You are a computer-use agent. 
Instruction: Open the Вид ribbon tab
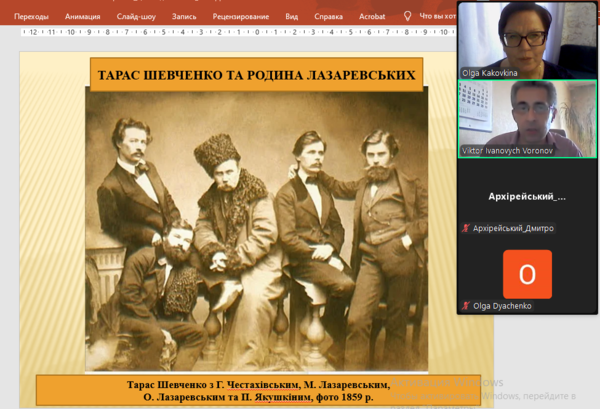(292, 16)
